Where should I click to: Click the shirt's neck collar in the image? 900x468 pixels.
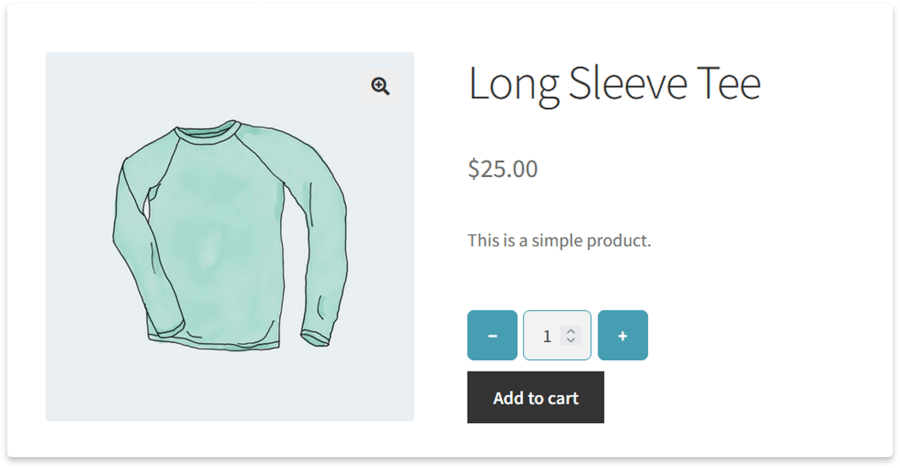207,132
